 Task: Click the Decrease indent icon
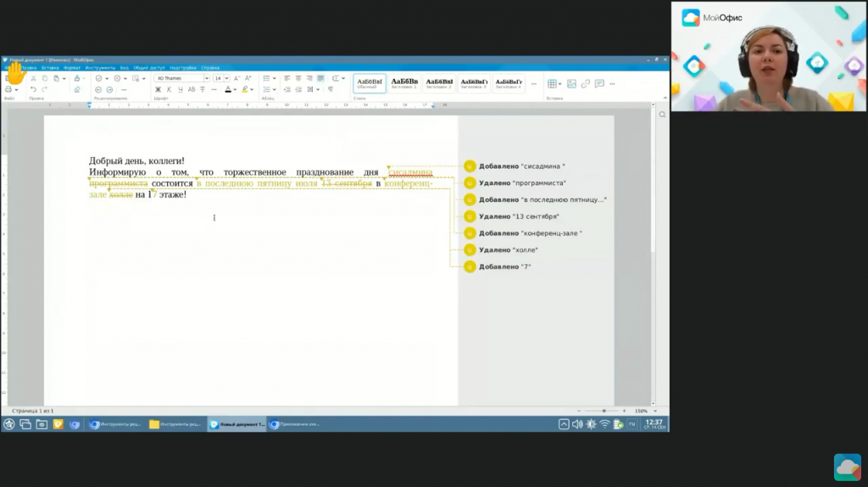coord(287,89)
